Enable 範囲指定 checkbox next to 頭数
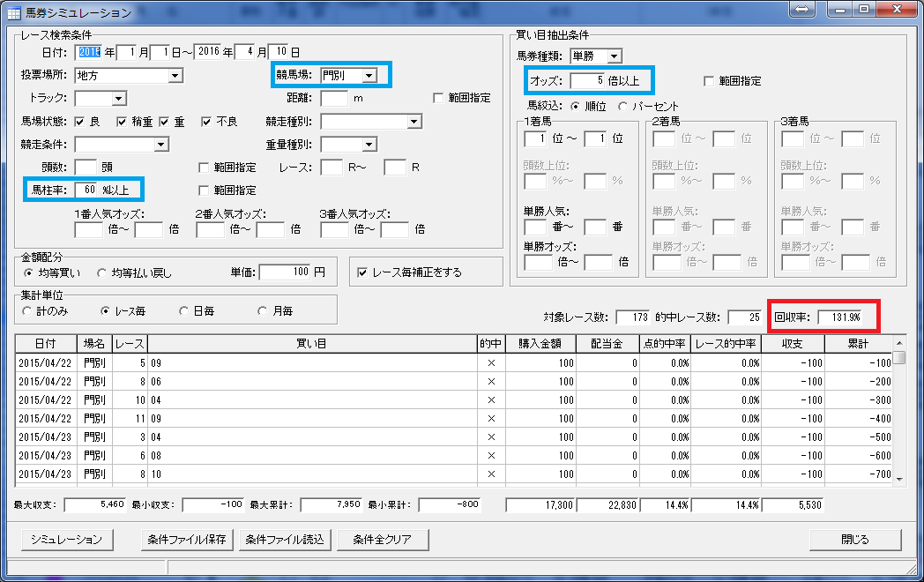Image resolution: width=924 pixels, height=582 pixels. coord(204,168)
